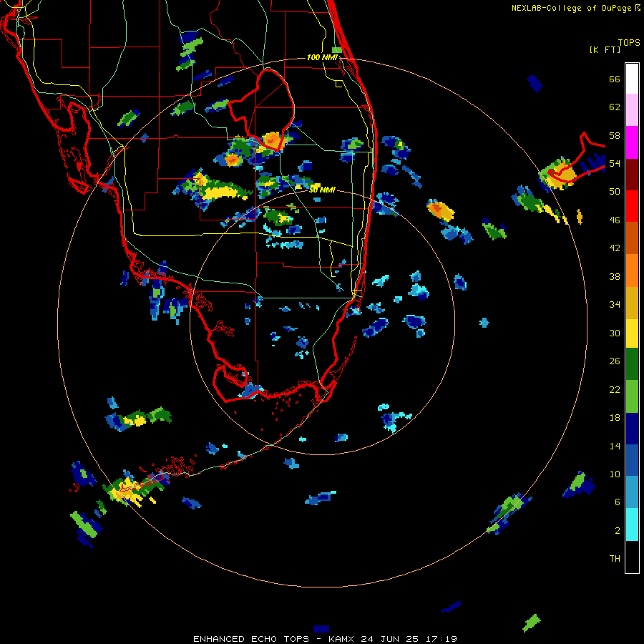Click the "[K FT]" units label

click(x=605, y=49)
